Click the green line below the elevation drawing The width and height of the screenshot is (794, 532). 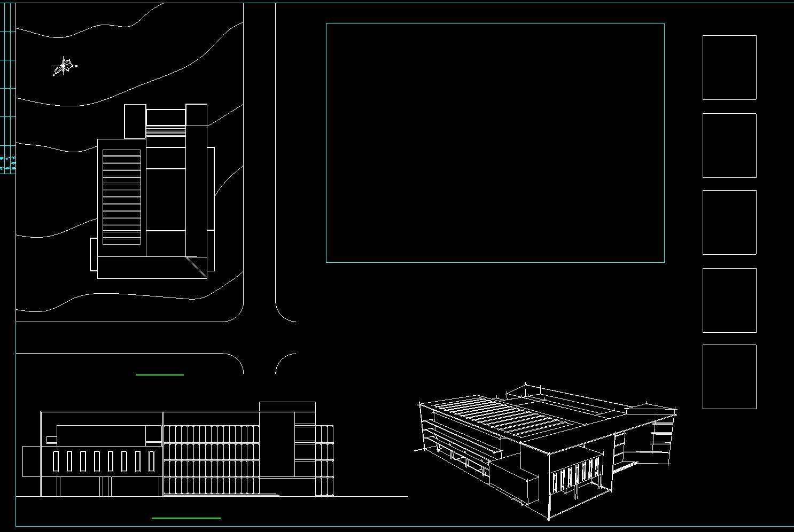tap(186, 518)
